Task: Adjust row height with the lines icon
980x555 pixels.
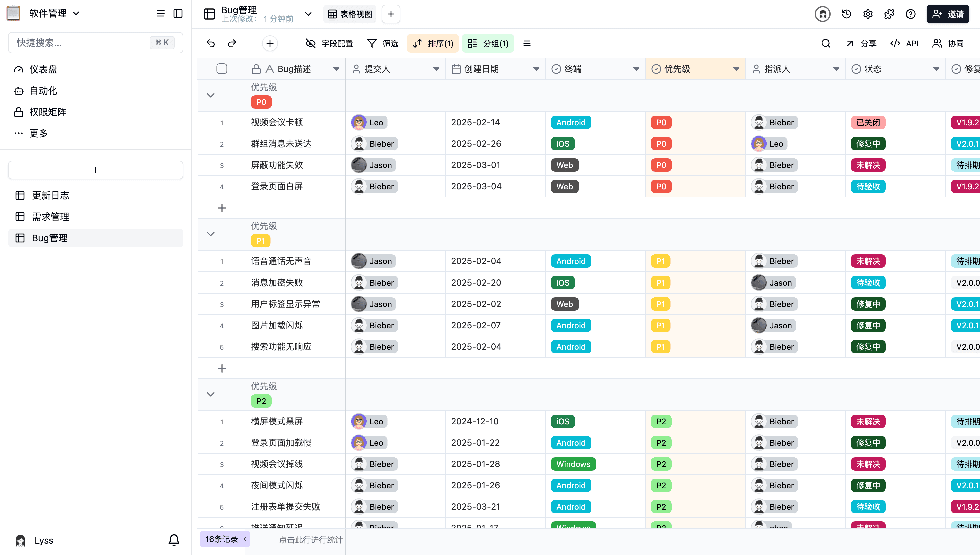Action: tap(527, 43)
